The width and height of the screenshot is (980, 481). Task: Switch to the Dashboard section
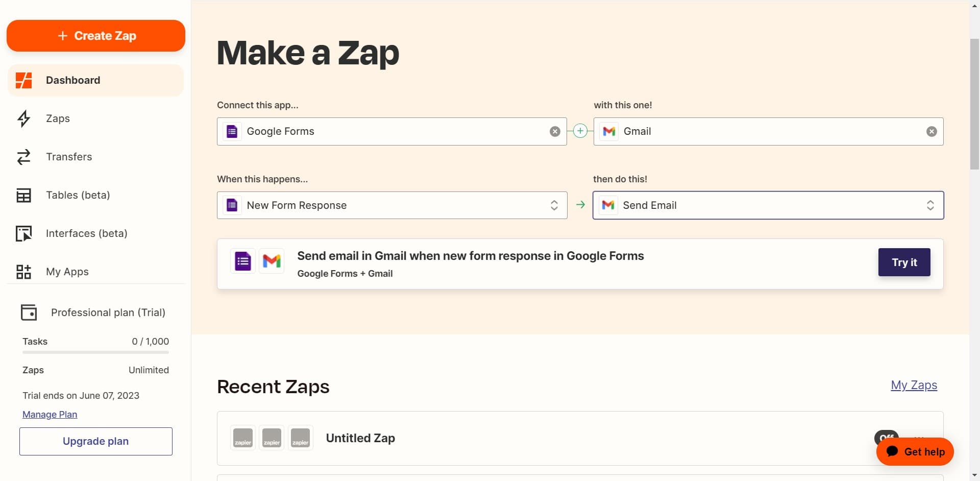[x=72, y=80]
